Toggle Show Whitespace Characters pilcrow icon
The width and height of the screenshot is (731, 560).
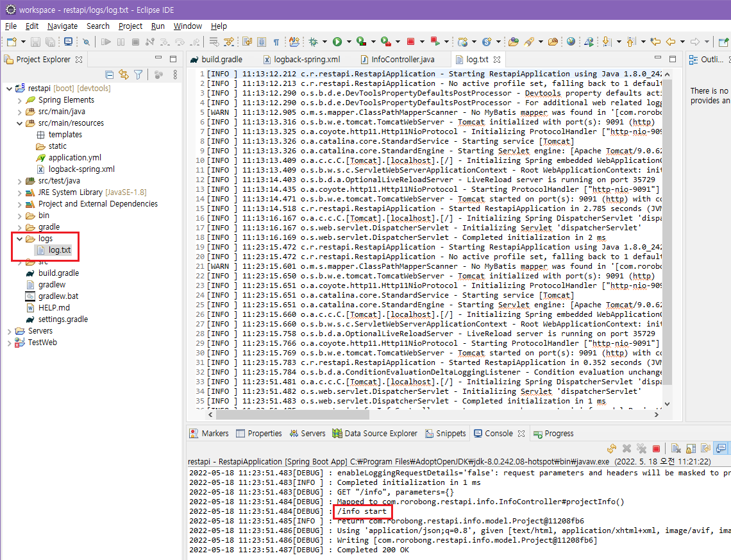tap(276, 42)
